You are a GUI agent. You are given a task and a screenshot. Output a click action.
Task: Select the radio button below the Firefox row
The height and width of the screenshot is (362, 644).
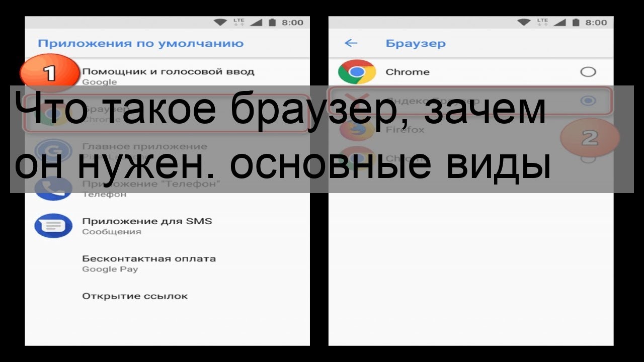click(x=588, y=158)
